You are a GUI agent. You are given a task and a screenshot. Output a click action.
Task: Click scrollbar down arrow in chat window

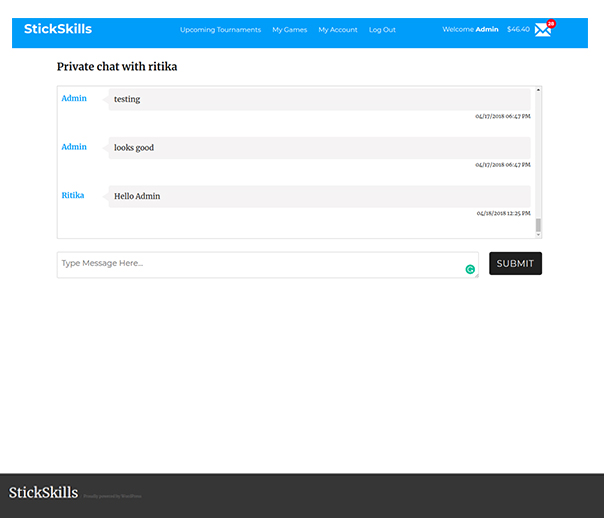click(x=538, y=234)
